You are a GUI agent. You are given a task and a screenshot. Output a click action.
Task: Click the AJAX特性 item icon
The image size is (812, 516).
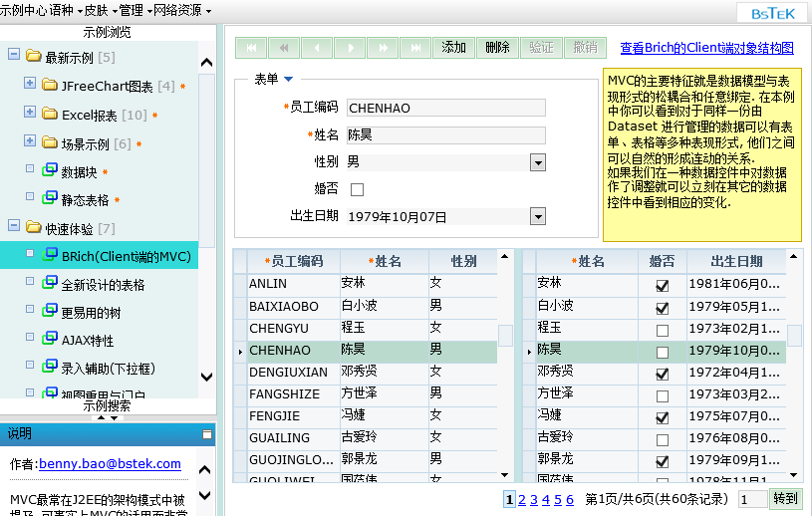[50, 340]
